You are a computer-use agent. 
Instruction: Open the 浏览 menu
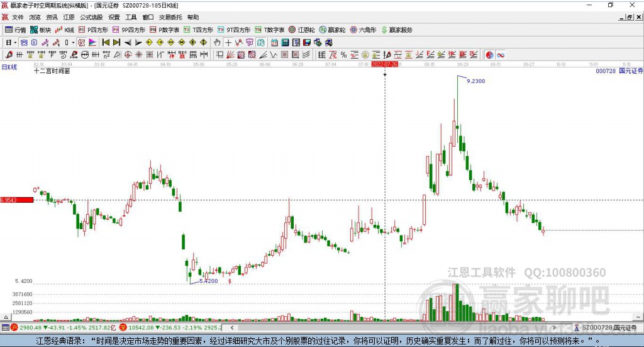[35, 17]
